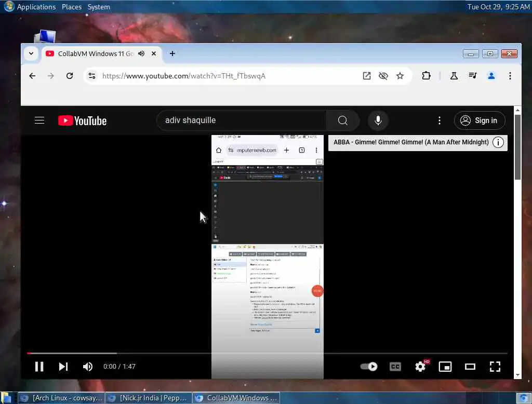532x404 pixels.
Task: Pause the YouTube video
Action: click(39, 367)
